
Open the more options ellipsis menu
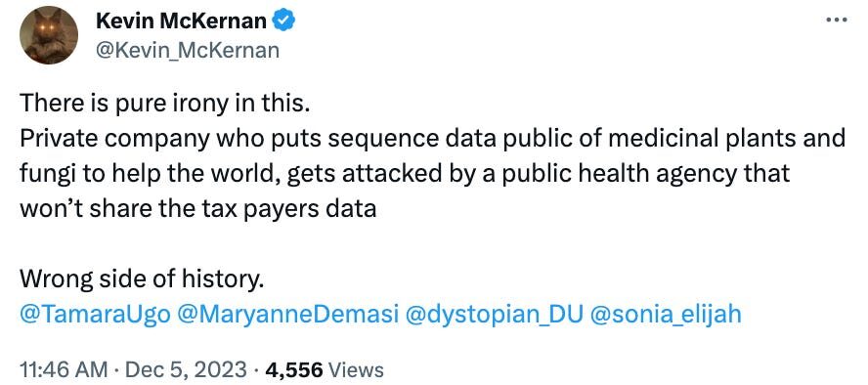[836, 20]
